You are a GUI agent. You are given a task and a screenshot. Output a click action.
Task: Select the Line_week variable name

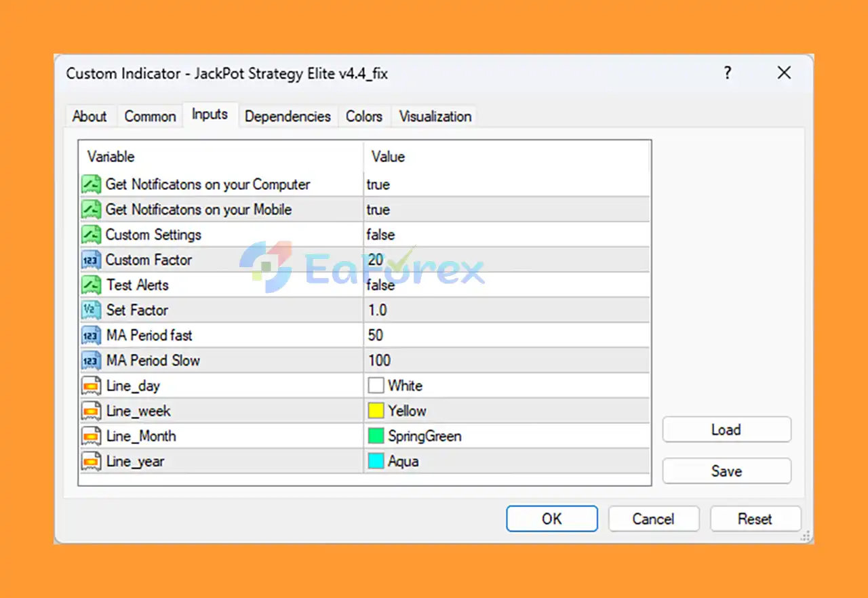coord(138,411)
